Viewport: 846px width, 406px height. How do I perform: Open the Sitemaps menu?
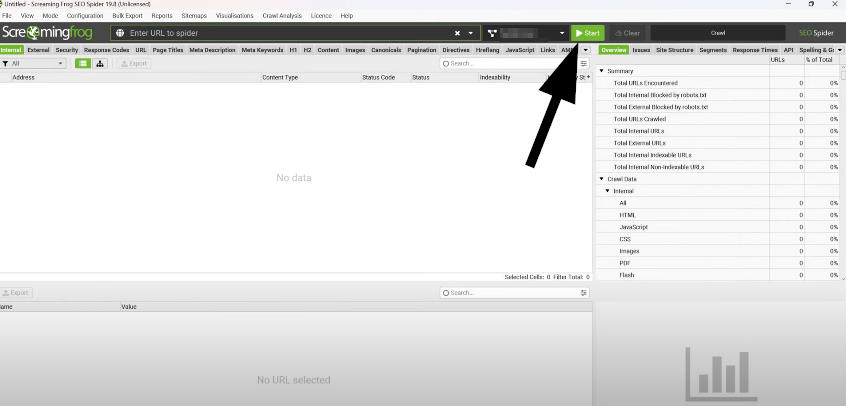point(194,16)
